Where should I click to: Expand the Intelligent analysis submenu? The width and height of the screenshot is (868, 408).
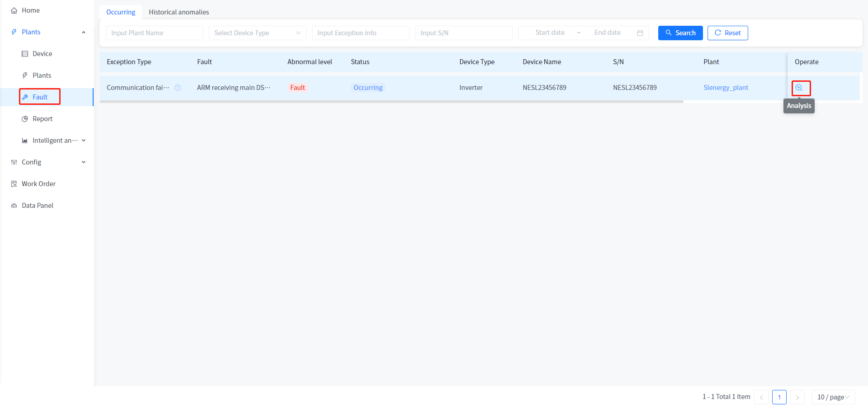coord(84,141)
